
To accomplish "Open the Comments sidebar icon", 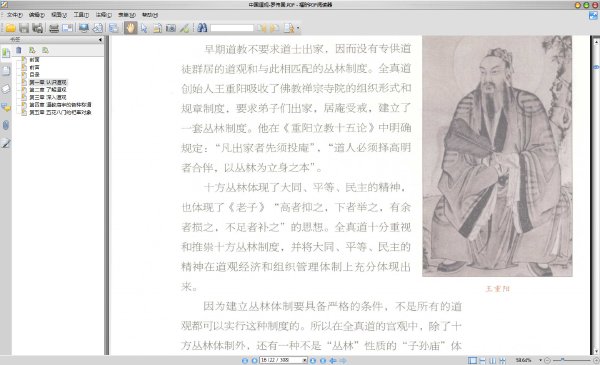I will coord(6,107).
